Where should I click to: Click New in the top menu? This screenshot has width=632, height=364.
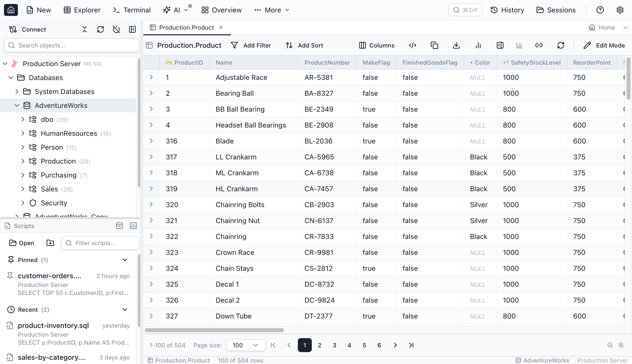pos(39,10)
